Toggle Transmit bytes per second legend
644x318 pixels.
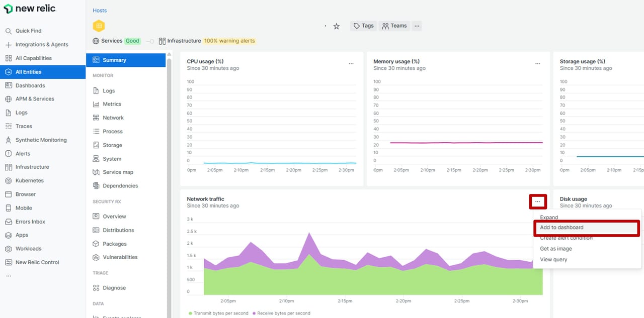coord(218,313)
